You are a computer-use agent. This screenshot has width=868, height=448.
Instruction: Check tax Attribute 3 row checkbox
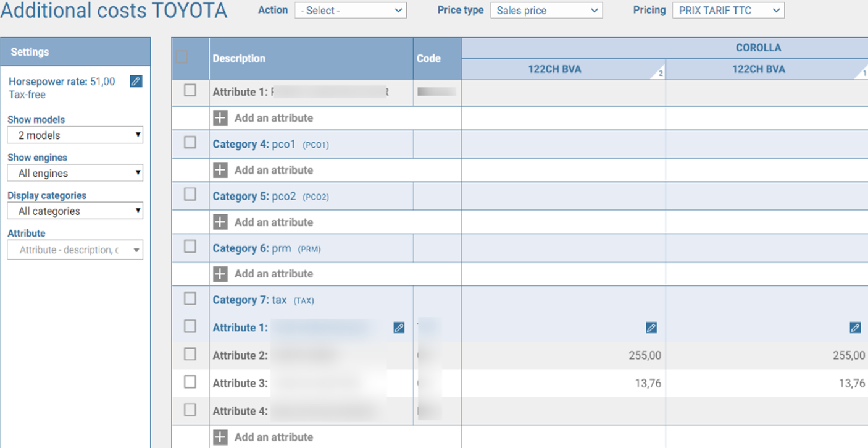coord(190,382)
